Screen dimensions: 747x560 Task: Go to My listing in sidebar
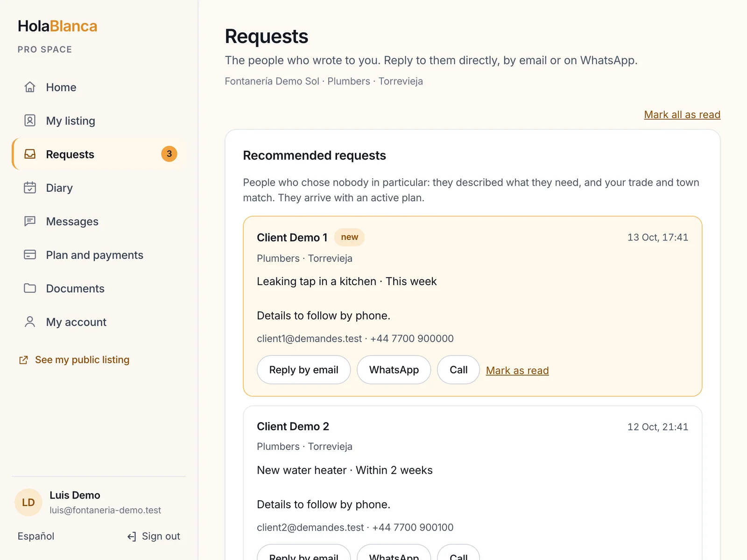click(x=99, y=121)
